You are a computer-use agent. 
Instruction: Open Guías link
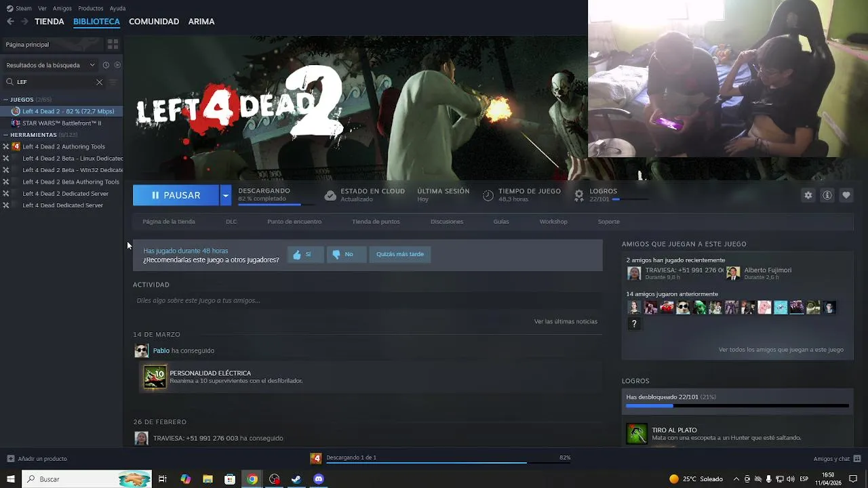pyautogui.click(x=501, y=222)
